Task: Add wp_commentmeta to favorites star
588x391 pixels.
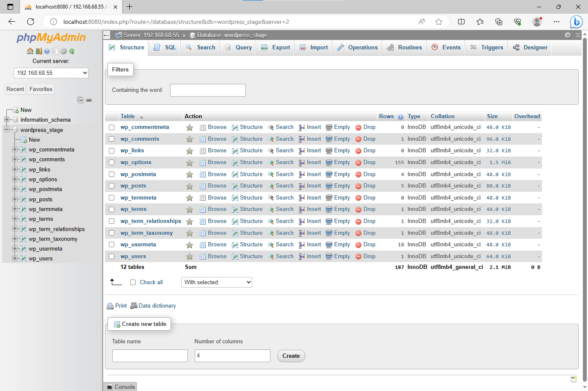Action: point(190,128)
